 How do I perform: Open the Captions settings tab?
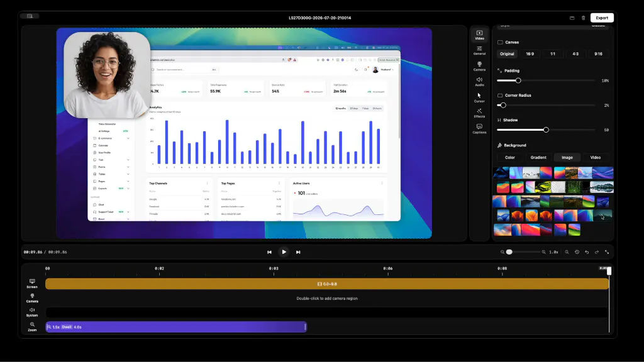point(479,129)
